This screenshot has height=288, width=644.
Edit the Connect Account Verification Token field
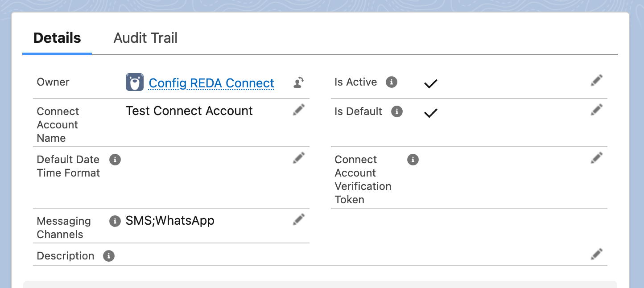coord(597,158)
